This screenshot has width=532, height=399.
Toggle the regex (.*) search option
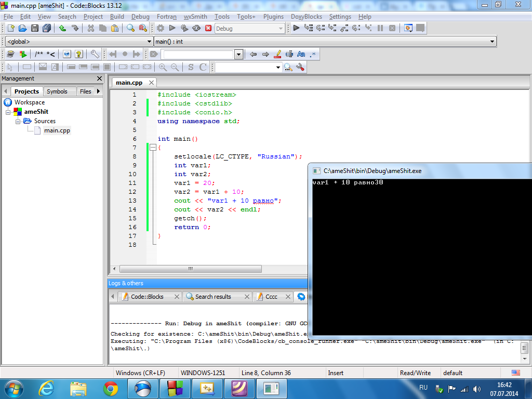312,54
